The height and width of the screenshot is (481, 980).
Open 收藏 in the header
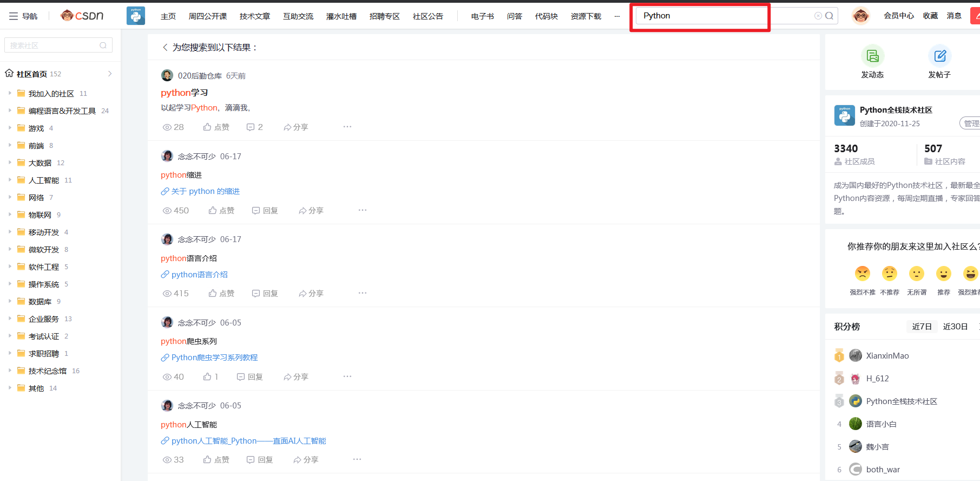[930, 16]
